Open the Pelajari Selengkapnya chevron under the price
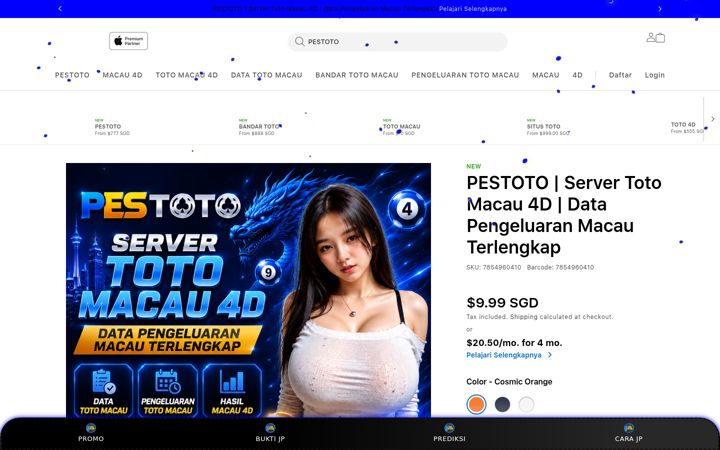Viewport: 720px width, 450px height. (x=550, y=355)
